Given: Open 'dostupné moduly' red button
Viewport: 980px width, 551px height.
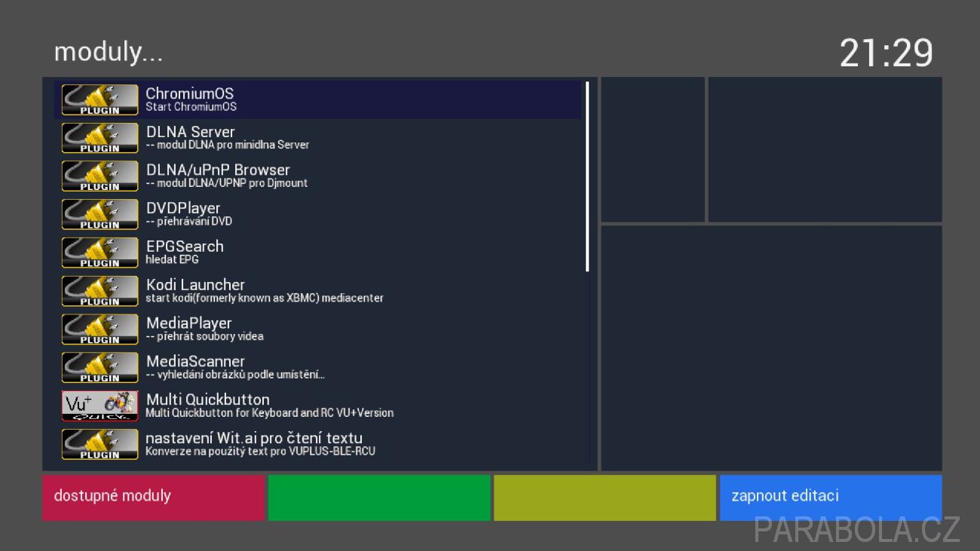Looking at the screenshot, I should coord(153,497).
